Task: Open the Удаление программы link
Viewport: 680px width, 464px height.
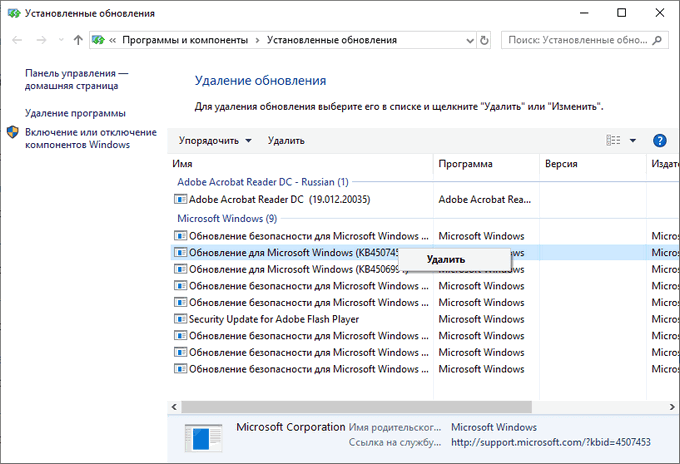Action: [75, 113]
